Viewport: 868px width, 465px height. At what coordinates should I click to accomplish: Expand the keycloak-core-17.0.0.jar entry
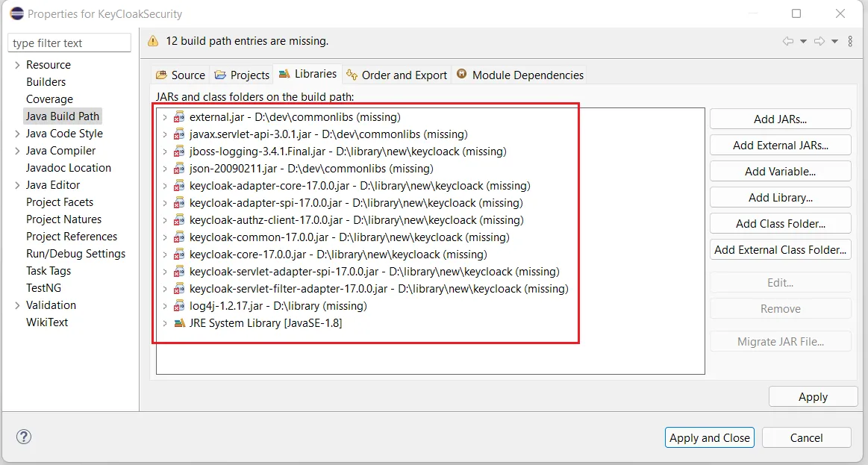[x=165, y=255]
